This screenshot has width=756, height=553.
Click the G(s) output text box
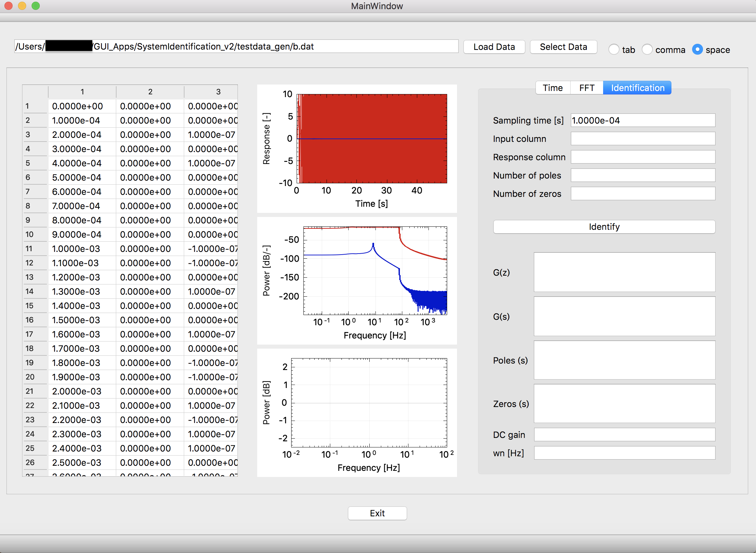625,316
